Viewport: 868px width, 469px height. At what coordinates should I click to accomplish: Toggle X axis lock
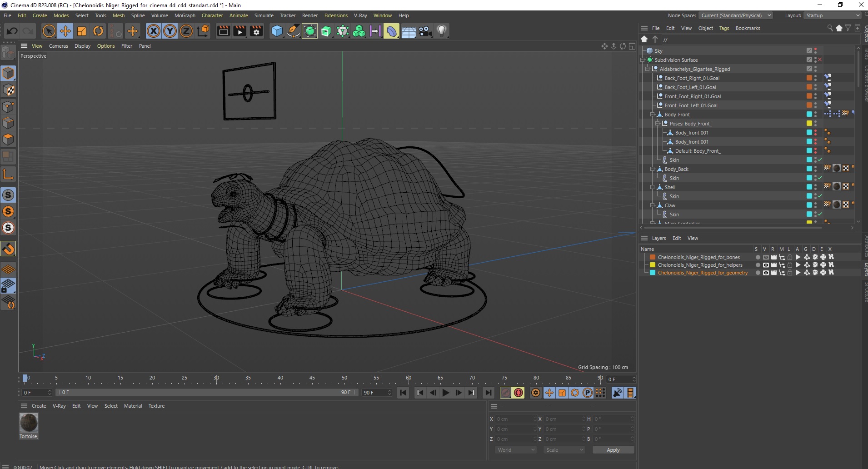click(x=154, y=31)
